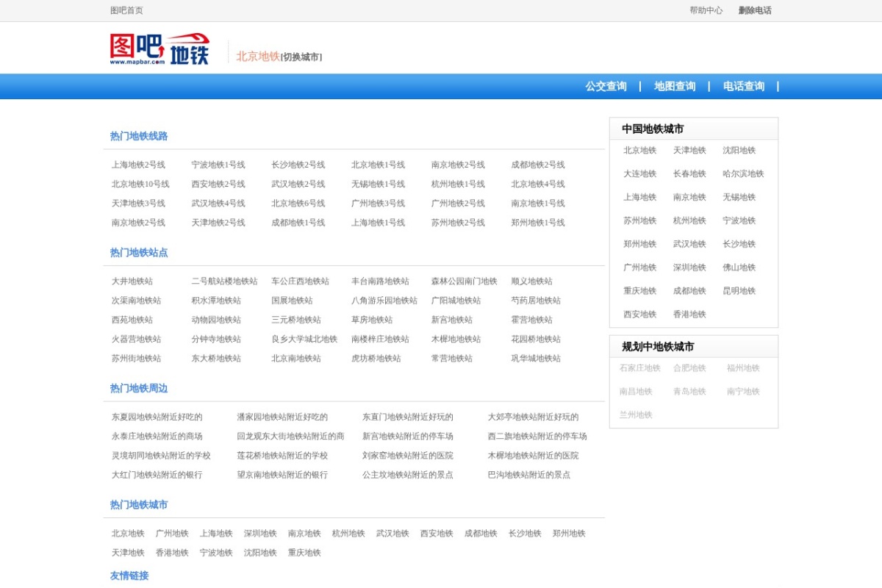Open 青岛地铁 planned city
Screen dimensions: 882x588
pyautogui.click(x=689, y=391)
